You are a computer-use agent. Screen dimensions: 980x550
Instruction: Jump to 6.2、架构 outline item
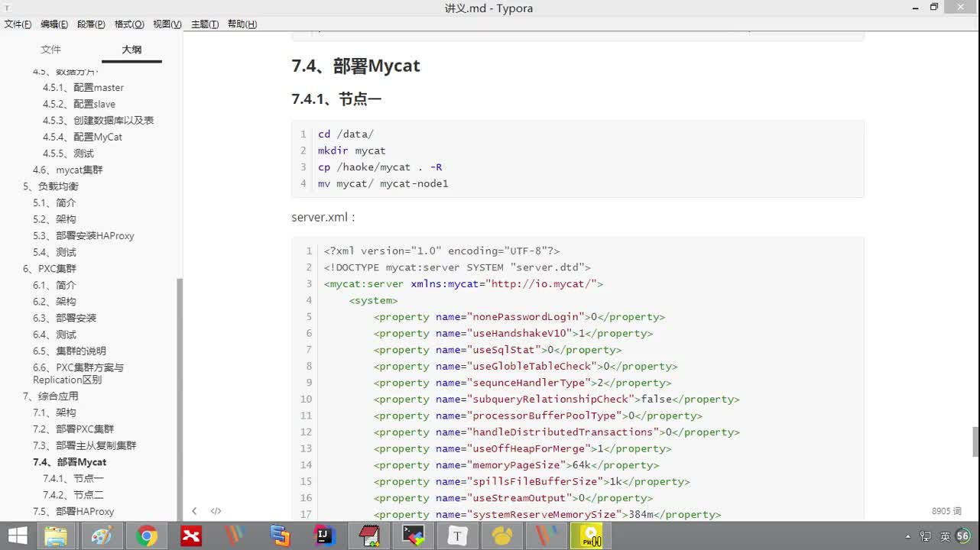coord(54,302)
